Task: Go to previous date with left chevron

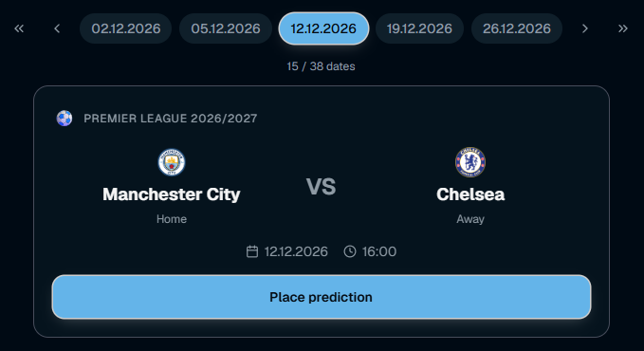Action: (57, 28)
